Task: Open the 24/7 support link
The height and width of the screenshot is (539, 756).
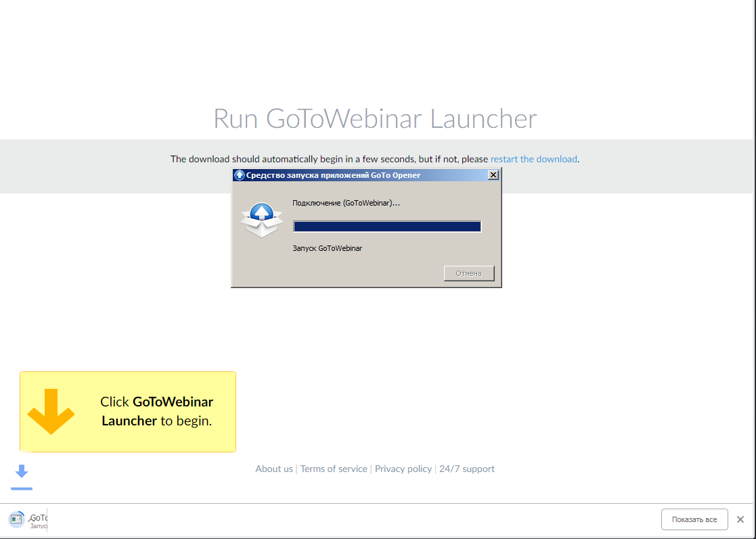Action: pos(467,469)
